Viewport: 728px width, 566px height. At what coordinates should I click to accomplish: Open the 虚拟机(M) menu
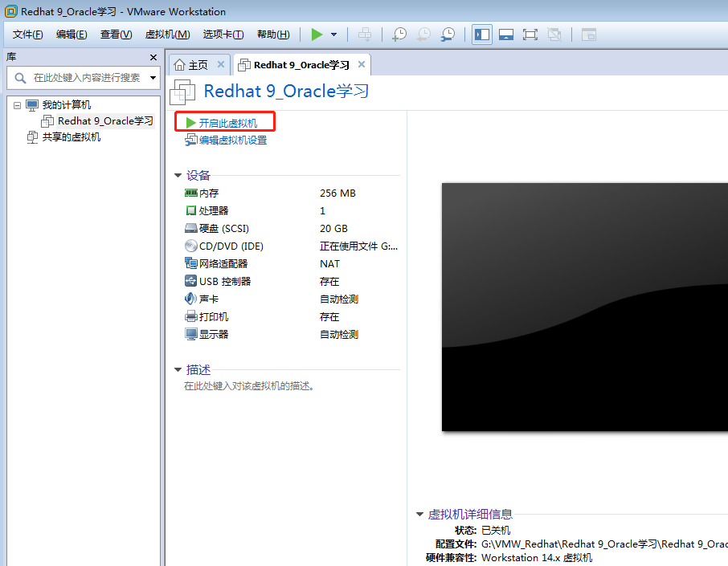tap(167, 35)
